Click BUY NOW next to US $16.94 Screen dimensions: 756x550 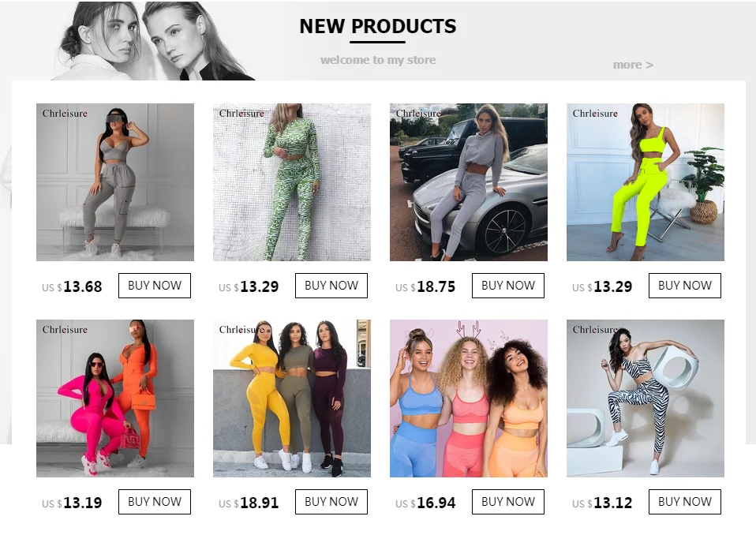click(x=507, y=502)
